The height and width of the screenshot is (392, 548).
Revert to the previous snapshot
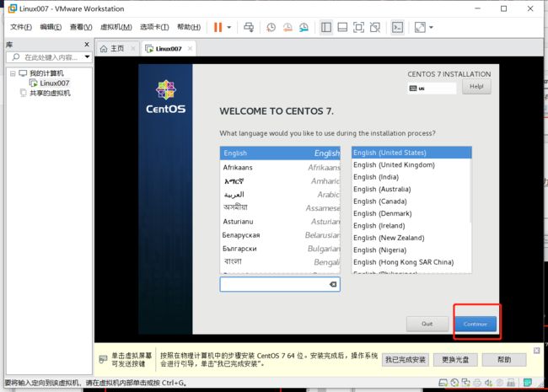click(287, 27)
